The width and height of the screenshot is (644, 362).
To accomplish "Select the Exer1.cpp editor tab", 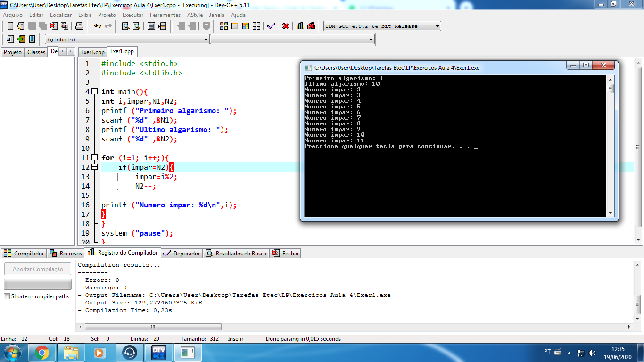I will 122,51.
